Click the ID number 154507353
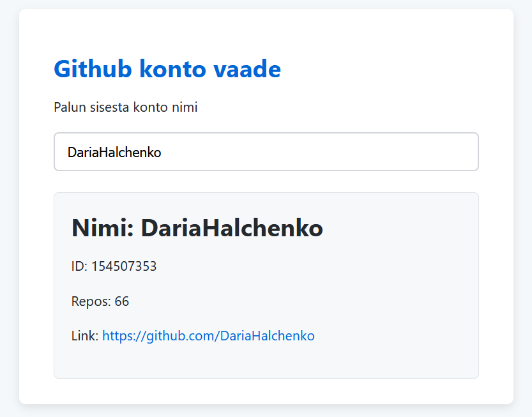Screen dimensions: 532x417 click(x=124, y=266)
